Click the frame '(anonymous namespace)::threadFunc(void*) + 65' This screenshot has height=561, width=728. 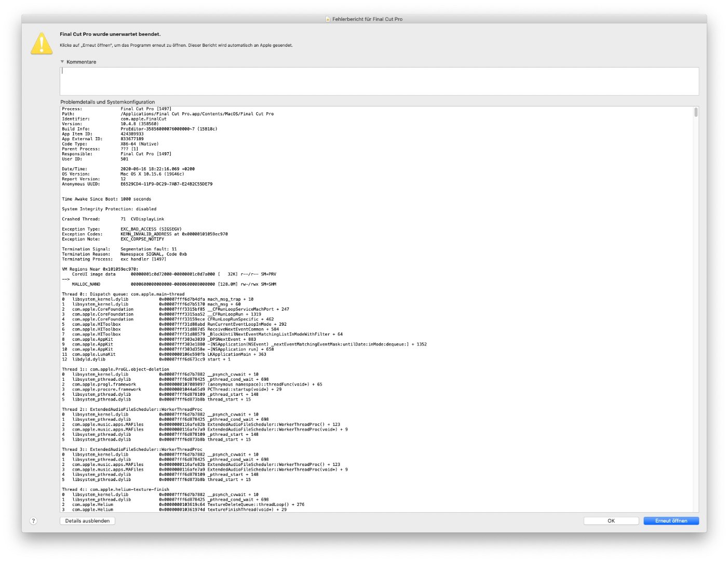pos(265,384)
